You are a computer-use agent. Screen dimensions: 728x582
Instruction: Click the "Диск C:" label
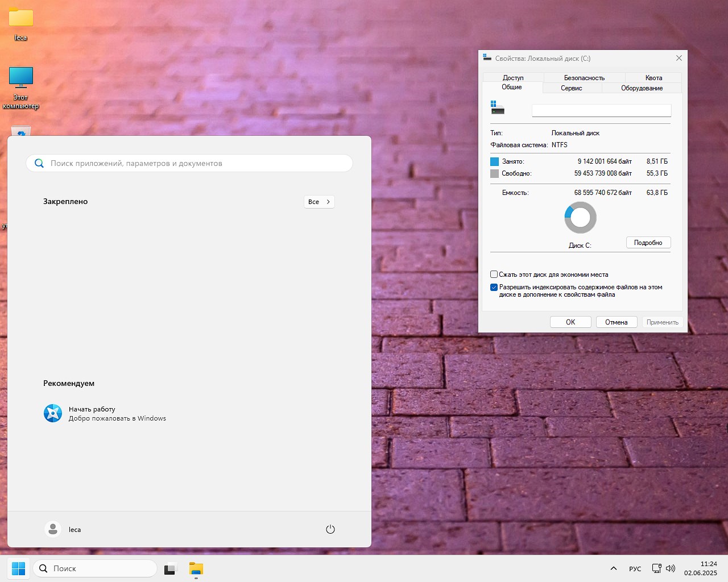pos(580,246)
